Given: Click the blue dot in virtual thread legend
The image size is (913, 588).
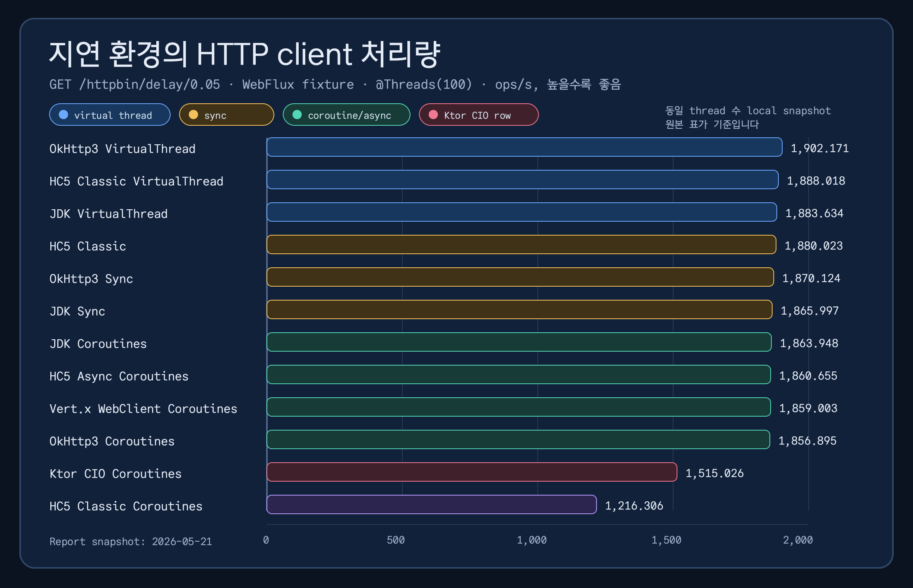Looking at the screenshot, I should 63,115.
